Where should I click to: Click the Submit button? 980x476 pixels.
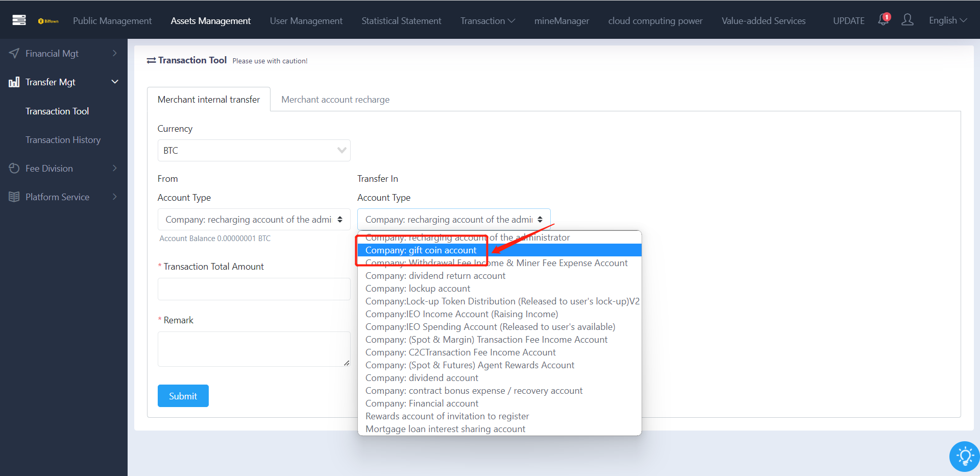183,396
